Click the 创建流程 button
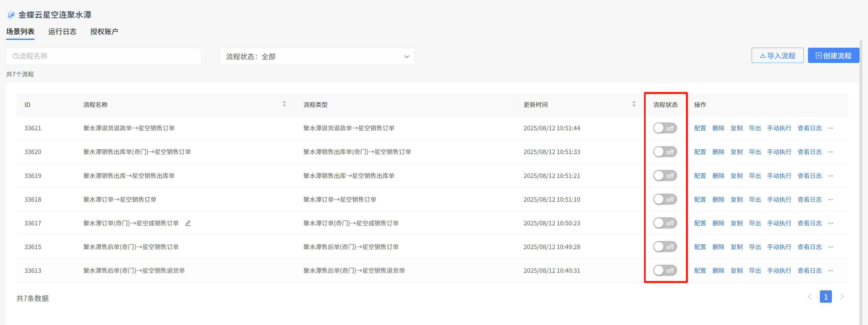The image size is (868, 325). click(833, 55)
